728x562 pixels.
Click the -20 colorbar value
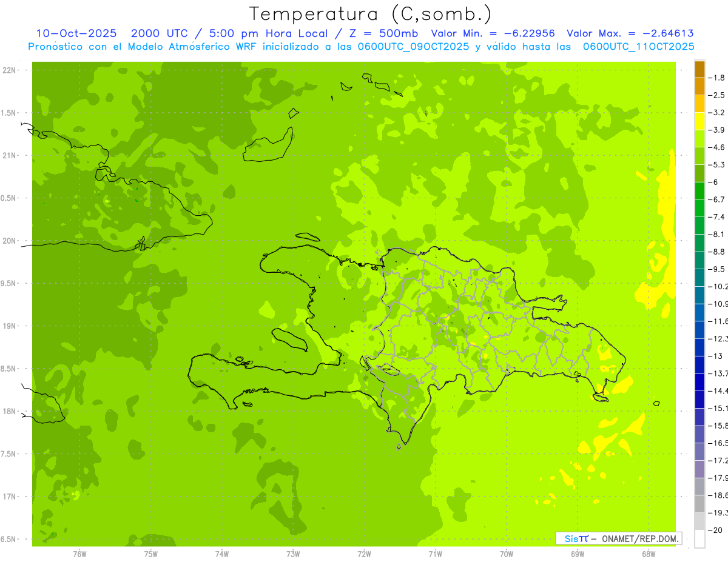[x=715, y=530]
